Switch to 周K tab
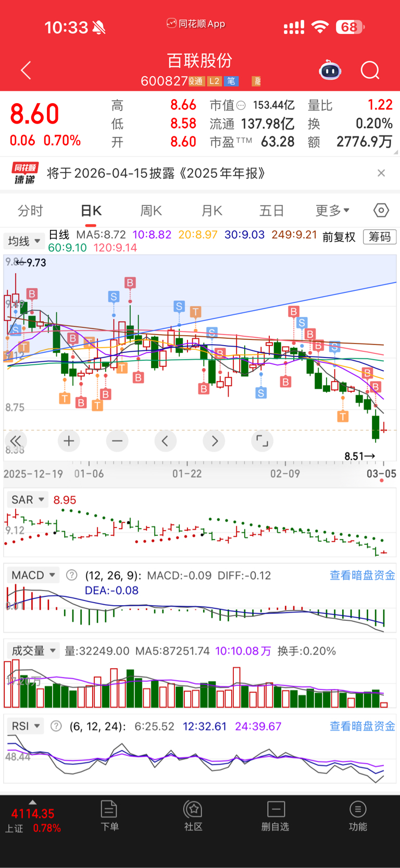 tap(151, 211)
